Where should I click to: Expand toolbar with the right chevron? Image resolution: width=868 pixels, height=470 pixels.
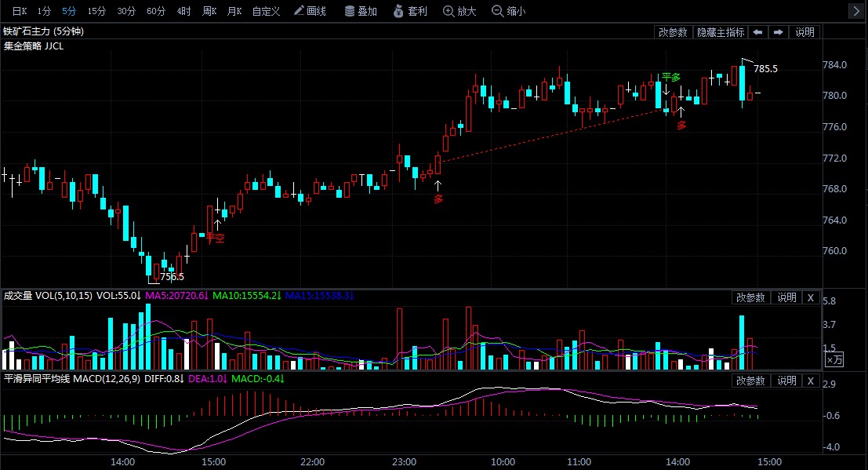pyautogui.click(x=857, y=11)
